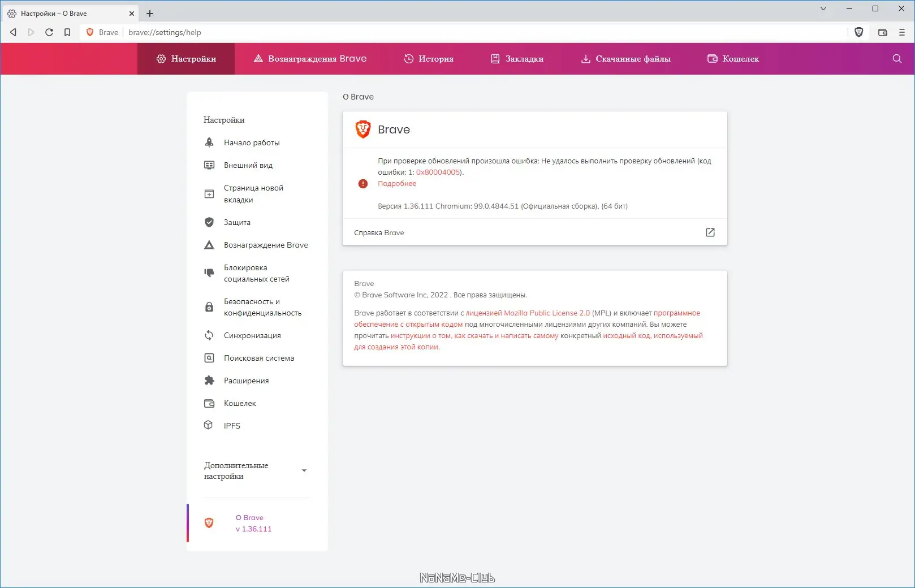
Task: Click the Подробнее link
Action: [x=397, y=184]
